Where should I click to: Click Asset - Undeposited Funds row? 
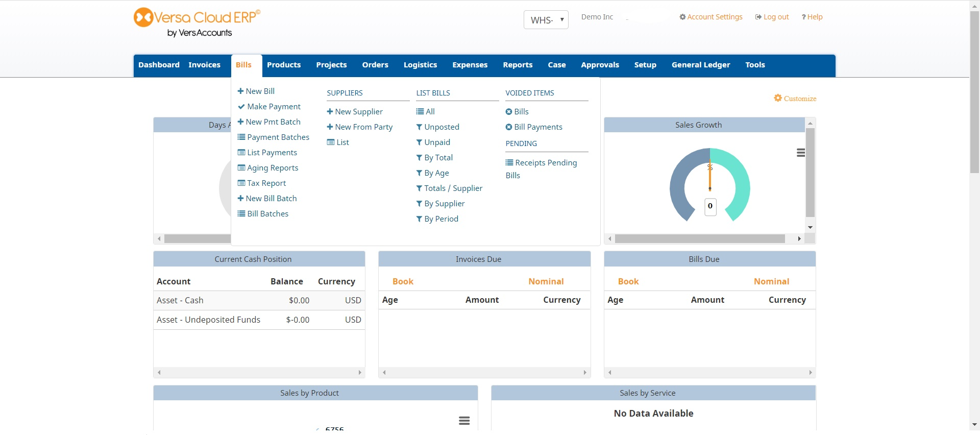pyautogui.click(x=259, y=320)
